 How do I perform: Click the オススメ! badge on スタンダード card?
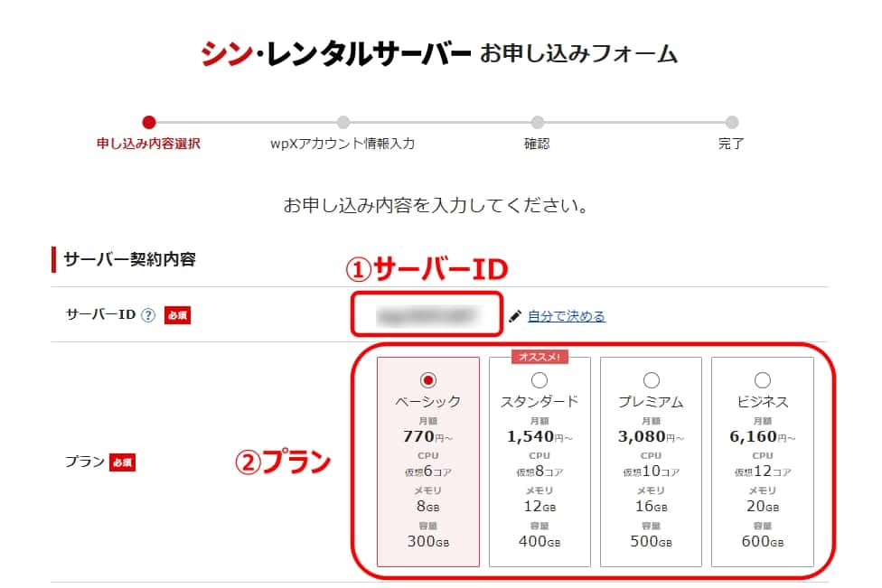tap(540, 357)
